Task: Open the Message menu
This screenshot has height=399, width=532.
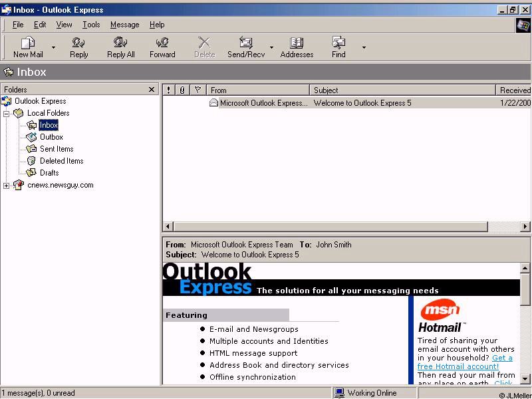Action: coord(124,25)
